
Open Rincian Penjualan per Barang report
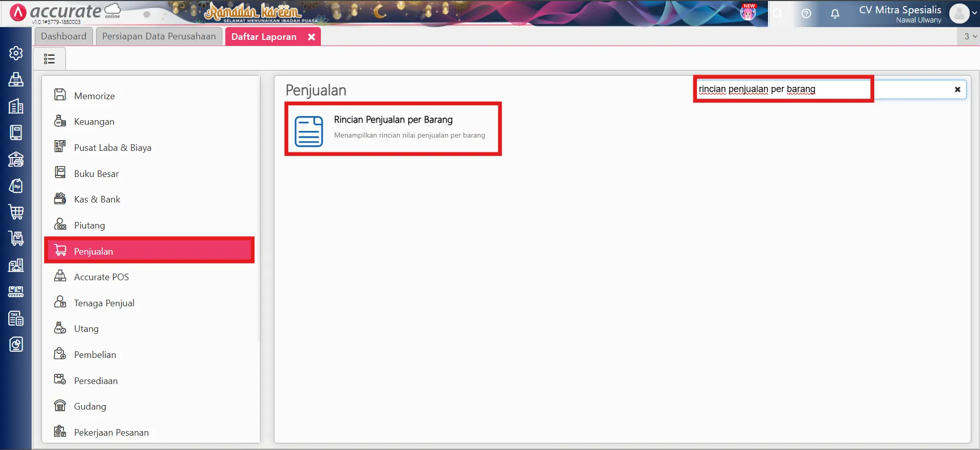[x=392, y=128]
